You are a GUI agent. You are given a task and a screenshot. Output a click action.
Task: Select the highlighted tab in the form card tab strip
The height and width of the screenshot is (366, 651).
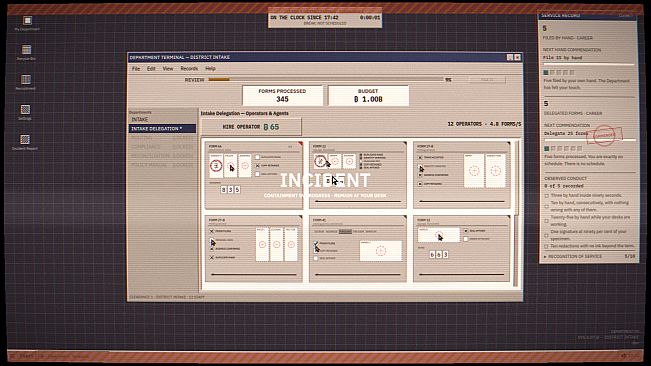(345, 232)
